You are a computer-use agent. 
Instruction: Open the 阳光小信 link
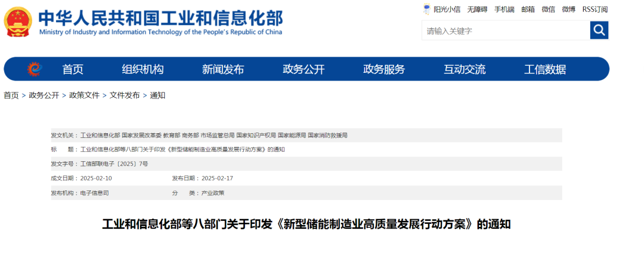point(447,10)
